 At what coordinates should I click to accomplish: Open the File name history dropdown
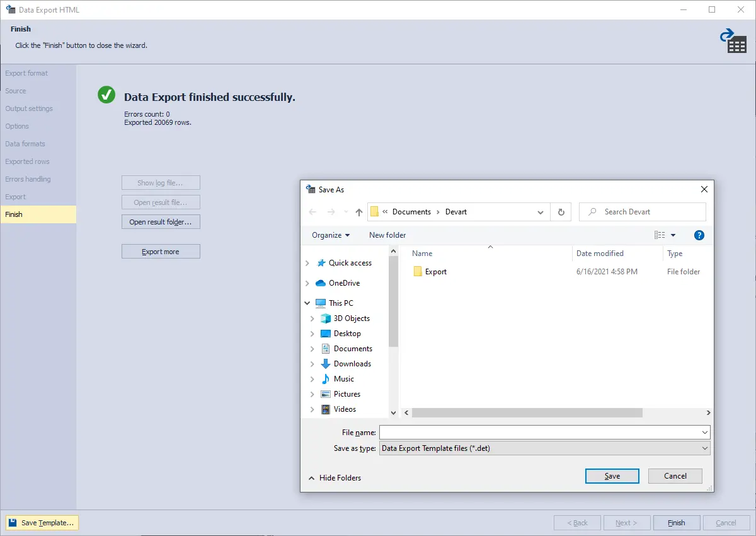[x=704, y=432]
